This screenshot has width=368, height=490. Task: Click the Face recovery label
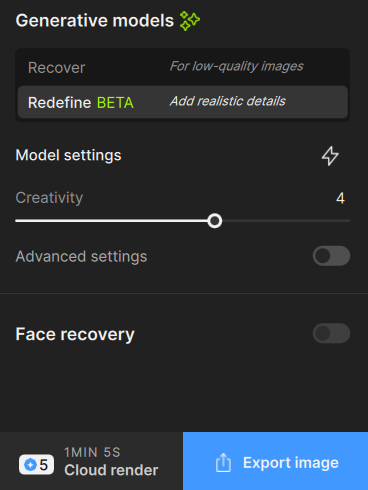pos(75,334)
